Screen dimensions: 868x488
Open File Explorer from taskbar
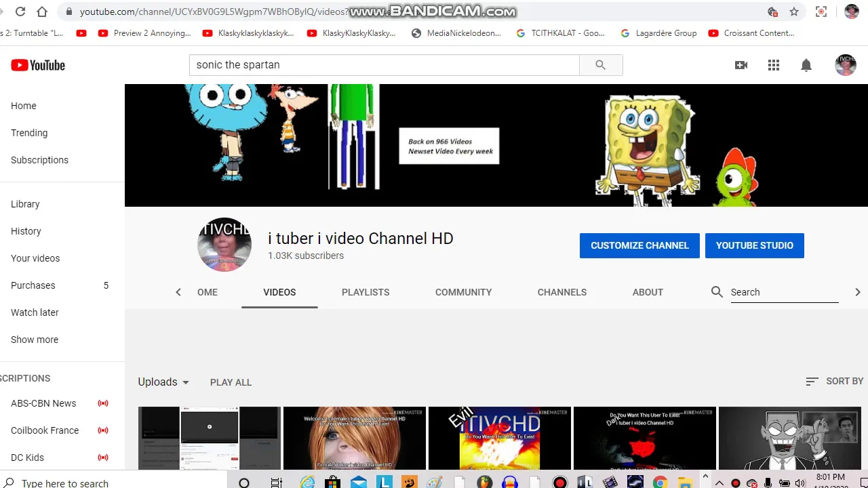(685, 483)
